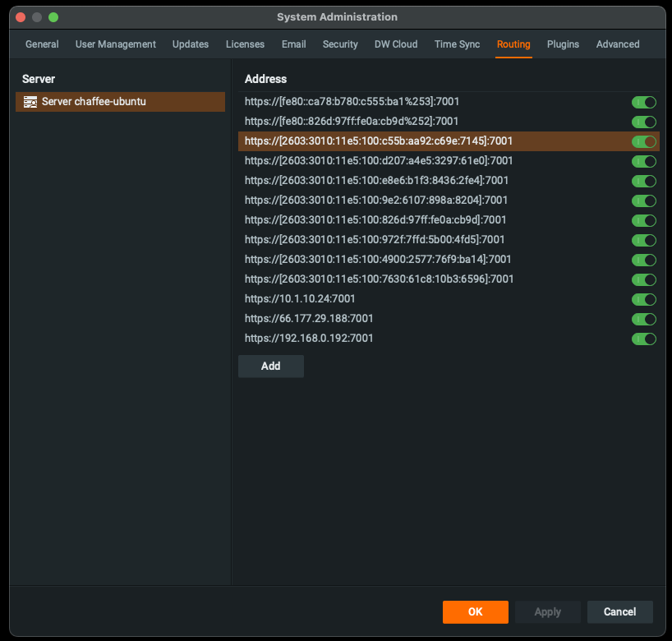672x641 pixels.
Task: Toggle off the 10.1.10.24:7001 address
Action: tap(643, 299)
